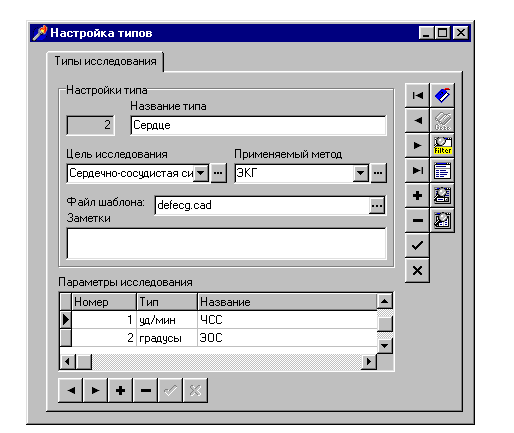Click magnifier over table icon button
Screen dimensions: 514x433
(442, 220)
